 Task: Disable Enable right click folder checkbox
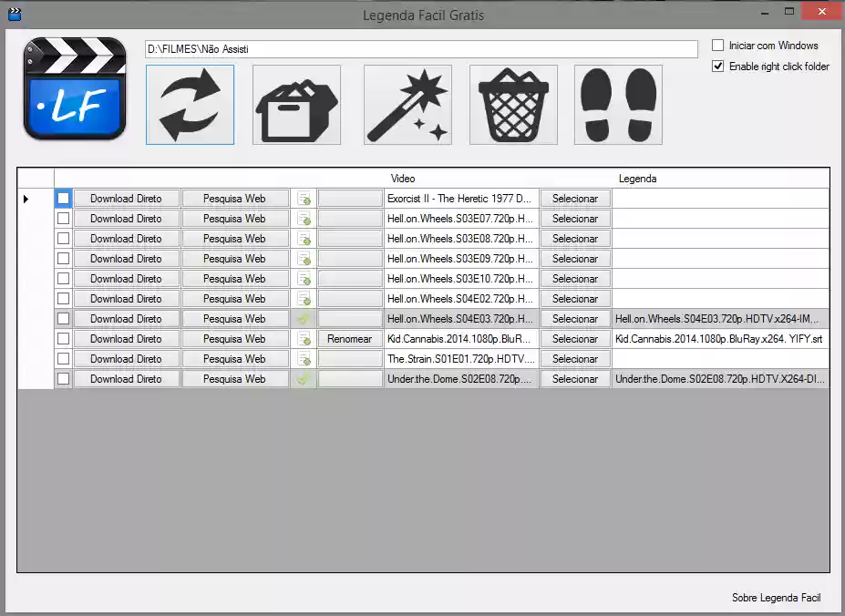pos(718,66)
